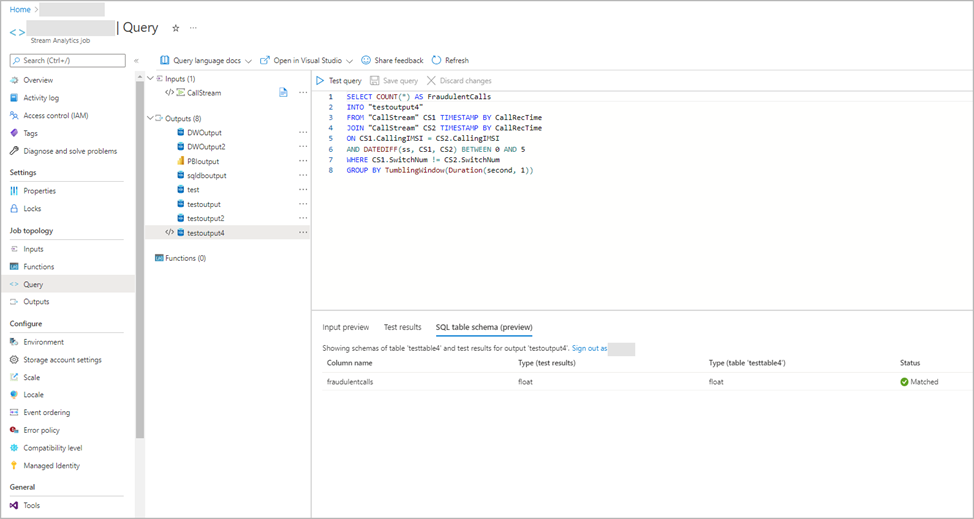
Task: Collapse the sidebar with double chevron
Action: (136, 61)
